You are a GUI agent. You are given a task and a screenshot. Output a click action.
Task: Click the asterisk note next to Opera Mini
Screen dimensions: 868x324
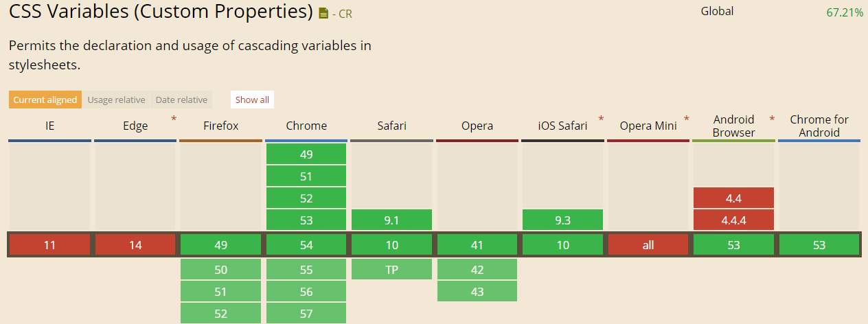coord(687,119)
